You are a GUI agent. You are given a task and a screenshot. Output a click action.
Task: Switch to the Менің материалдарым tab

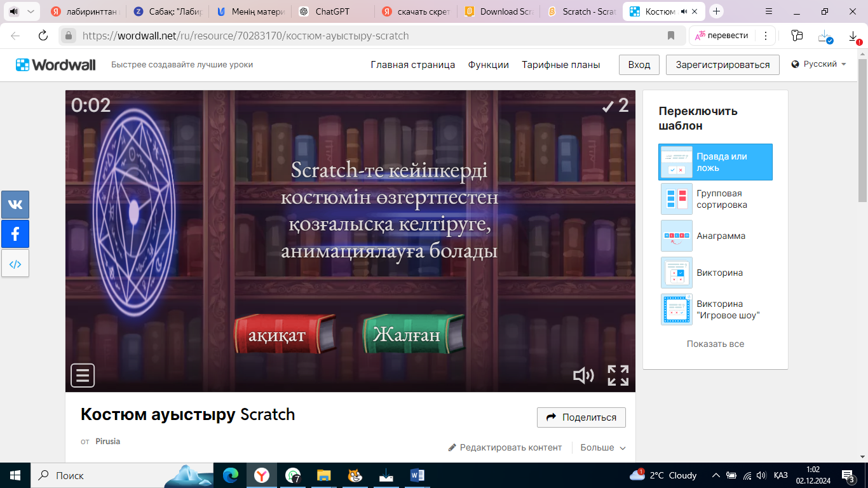click(x=250, y=11)
